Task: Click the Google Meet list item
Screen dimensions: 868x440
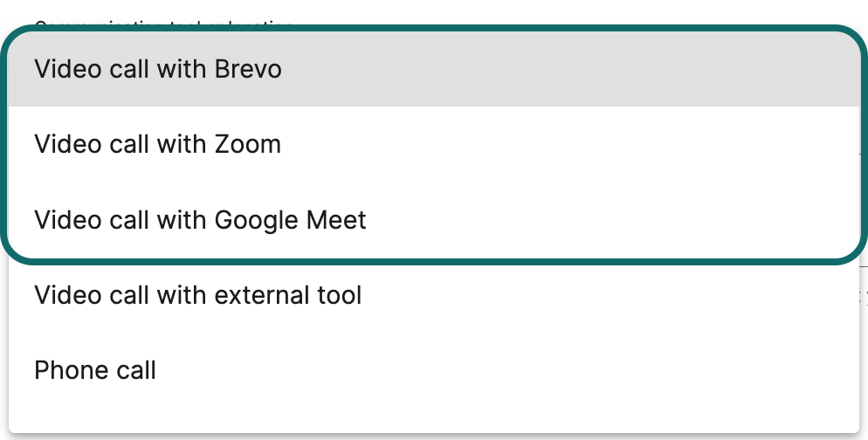Action: click(200, 219)
